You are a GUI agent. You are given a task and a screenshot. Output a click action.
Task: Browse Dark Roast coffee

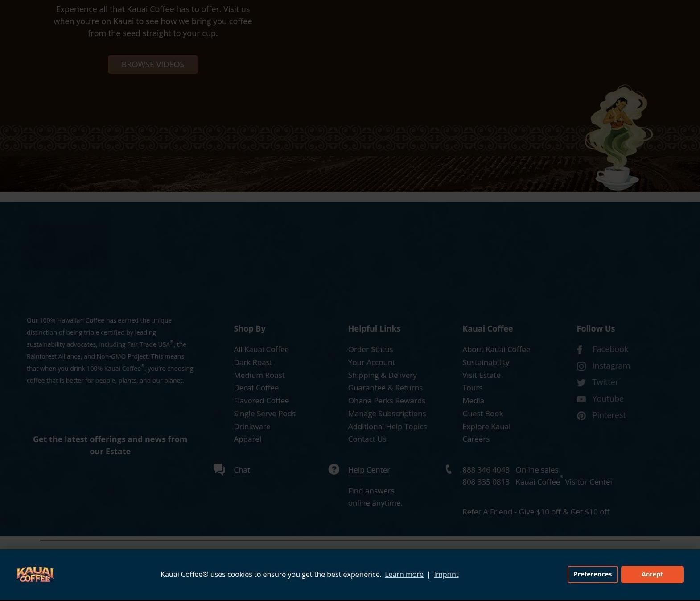pyautogui.click(x=253, y=362)
